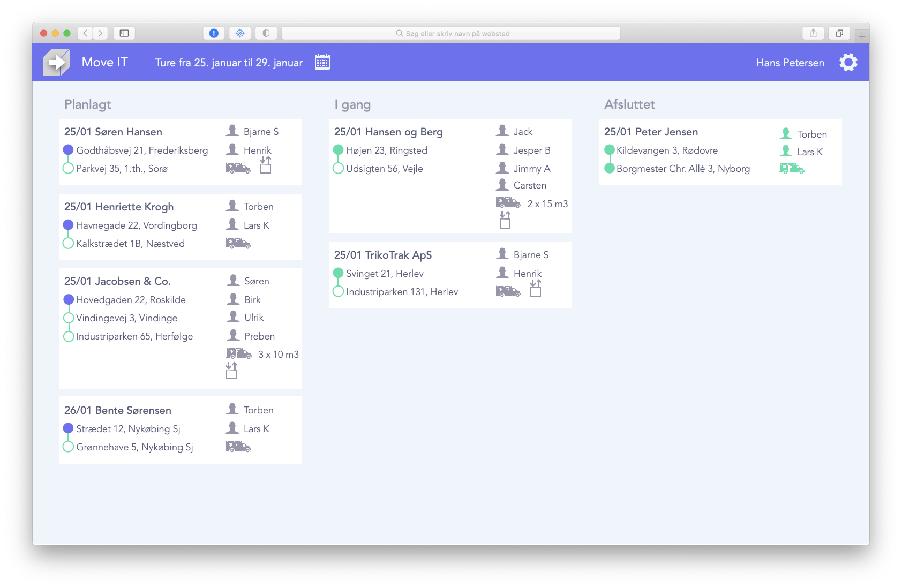Go forward with Safari's forward arrow
This screenshot has height=588, width=902.
click(100, 33)
